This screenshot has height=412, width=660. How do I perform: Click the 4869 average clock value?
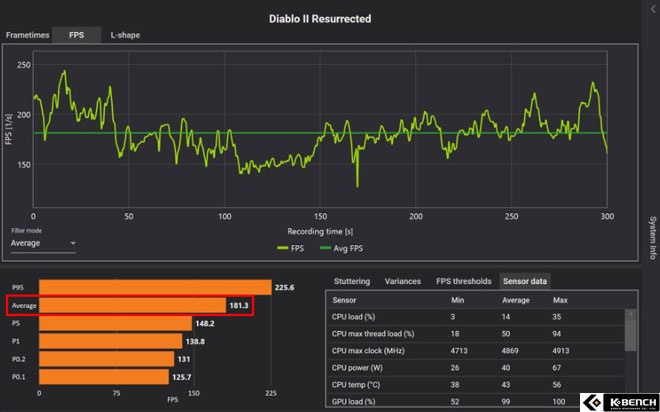click(510, 351)
